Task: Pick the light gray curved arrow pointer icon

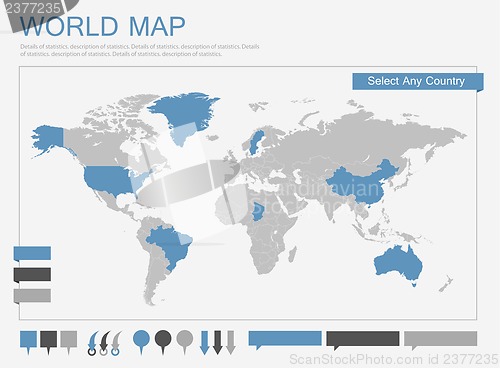Action: 116,343
